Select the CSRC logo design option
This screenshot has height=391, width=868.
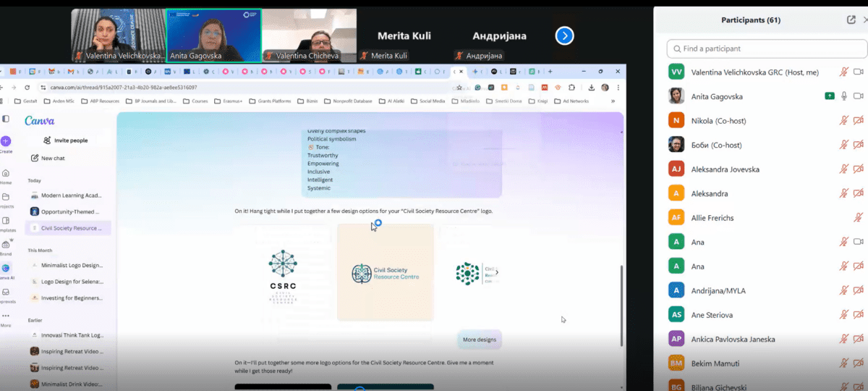click(x=282, y=274)
